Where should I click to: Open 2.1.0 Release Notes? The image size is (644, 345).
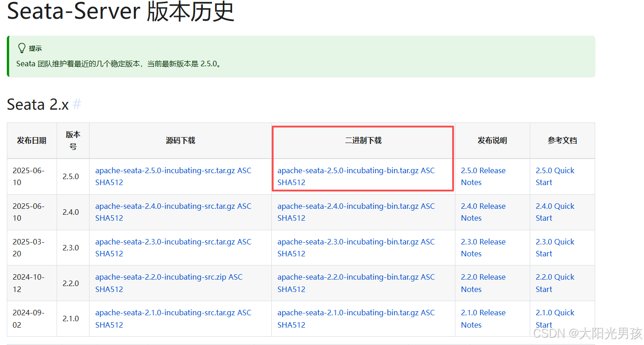483,318
